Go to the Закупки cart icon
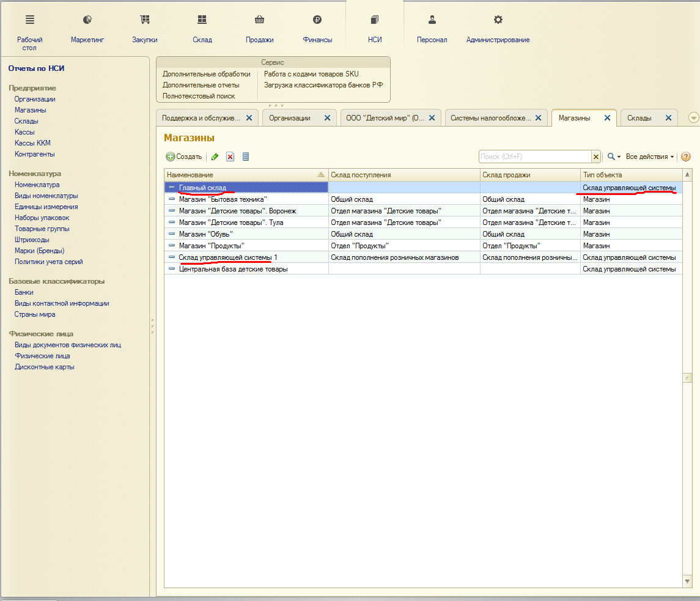The width and height of the screenshot is (700, 601). (x=145, y=20)
